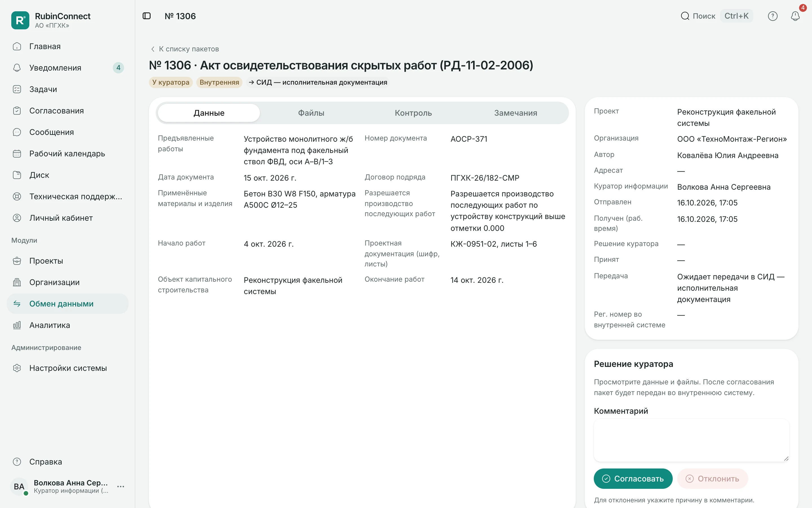Open the user menu three-dots button
Screen dimensions: 812x508
click(x=121, y=486)
